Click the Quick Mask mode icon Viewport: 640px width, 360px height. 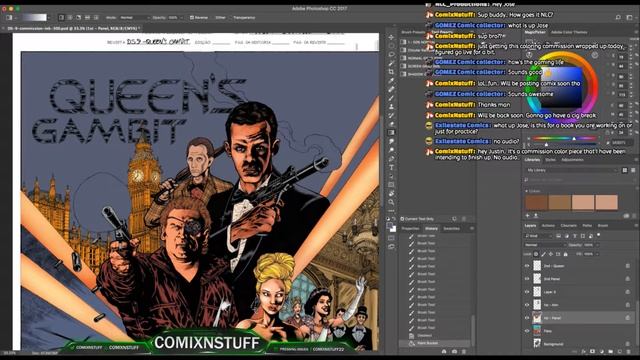[x=391, y=238]
